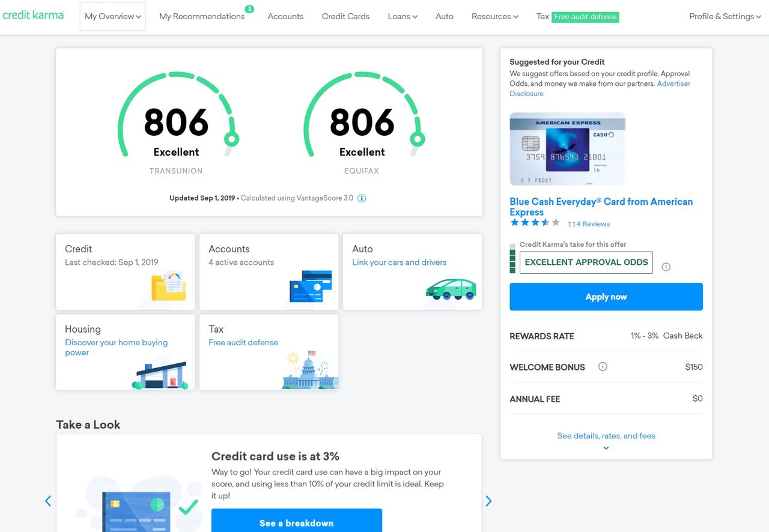Open the Credit tile heading

79,249
